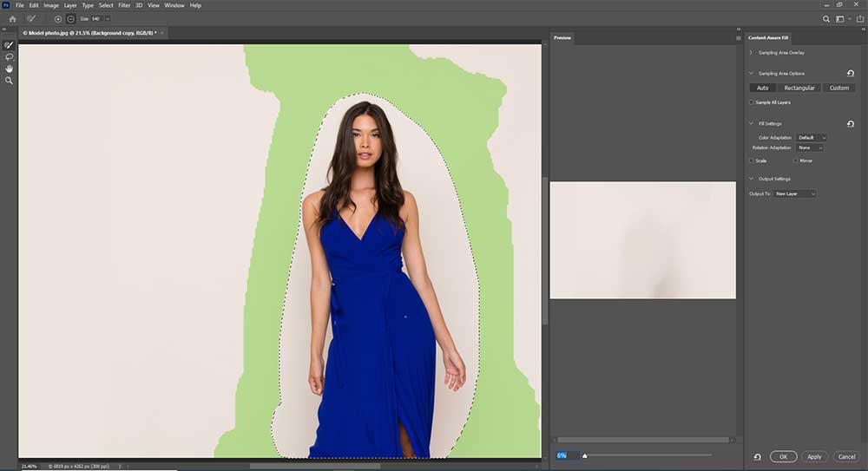Switch brush to subtract mode (minus icon)
868x471 pixels.
pos(70,18)
